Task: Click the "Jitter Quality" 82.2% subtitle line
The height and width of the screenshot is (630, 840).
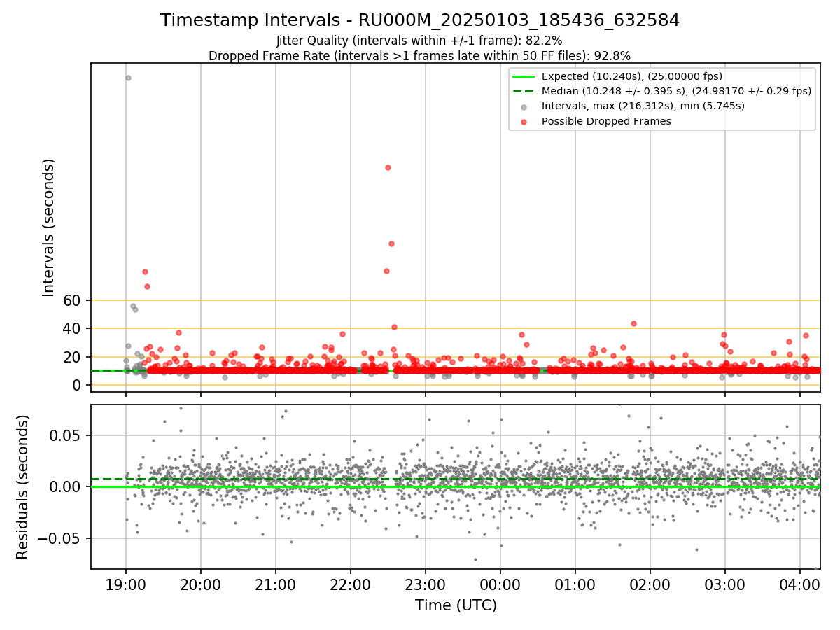Action: coord(419,41)
